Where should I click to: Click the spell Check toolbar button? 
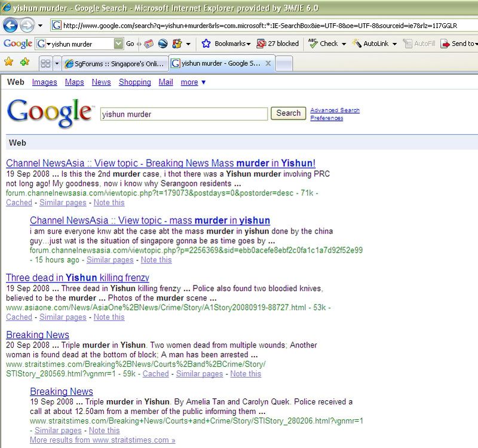pyautogui.click(x=323, y=44)
